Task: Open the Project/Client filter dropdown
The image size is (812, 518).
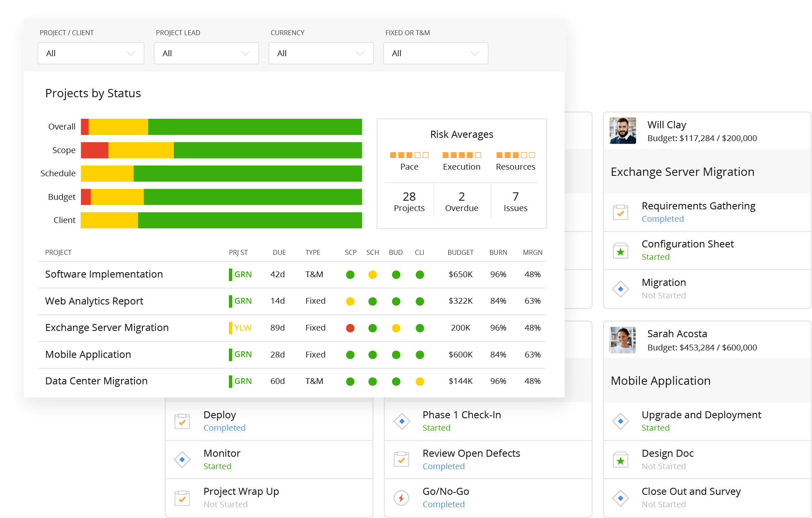Action: [91, 53]
